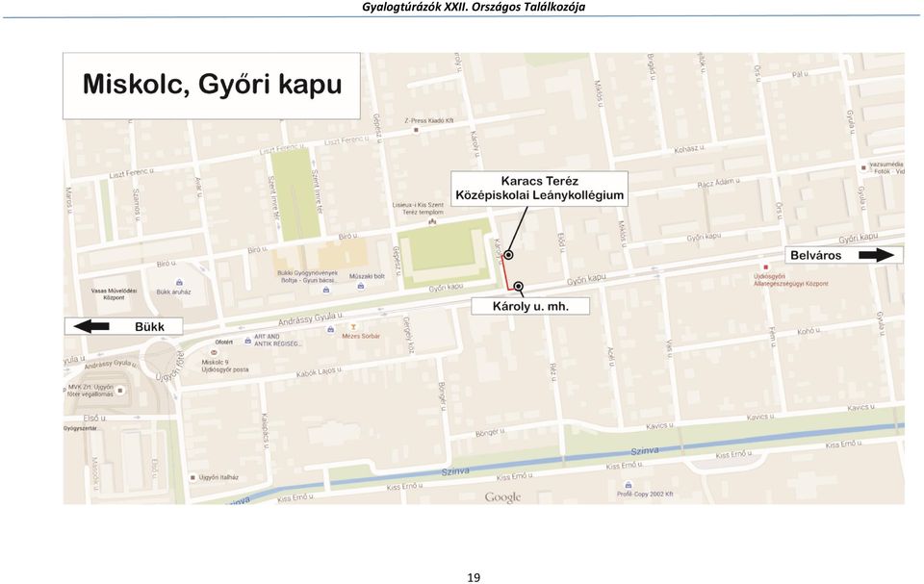The height and width of the screenshot is (584, 924).
Task: Click the Műszaki bolt shop icon
Action: point(361,286)
